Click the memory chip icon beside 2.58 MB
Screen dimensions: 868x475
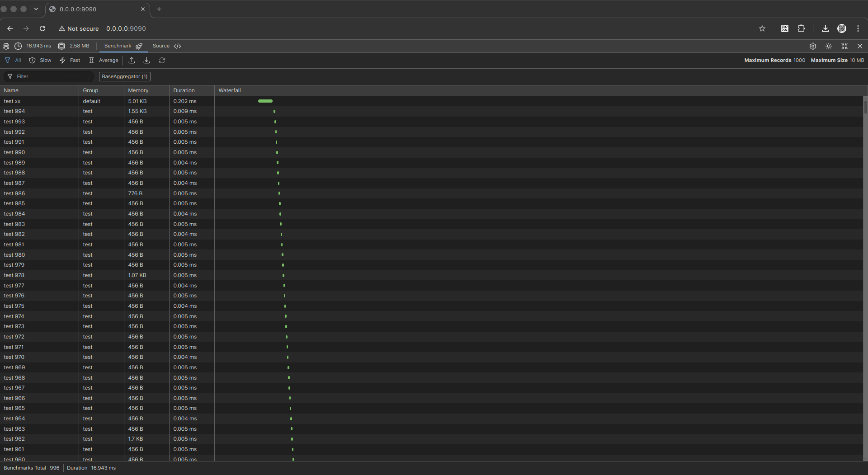pyautogui.click(x=61, y=46)
